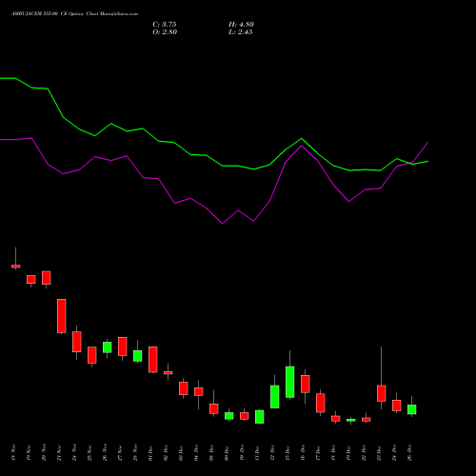Select the close value C: 3.75
This screenshot has width=476, height=476.
pos(165,25)
